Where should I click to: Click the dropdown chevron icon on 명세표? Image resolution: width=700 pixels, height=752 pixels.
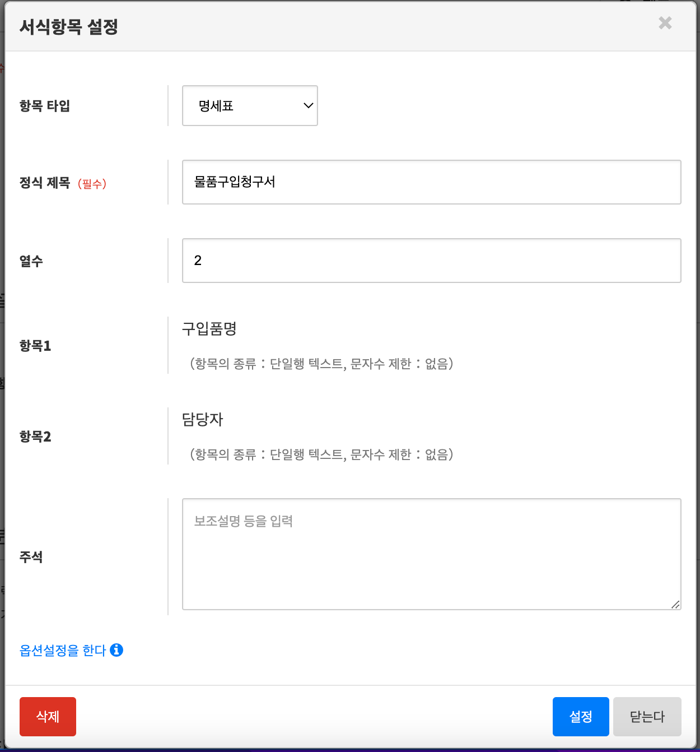(x=306, y=105)
